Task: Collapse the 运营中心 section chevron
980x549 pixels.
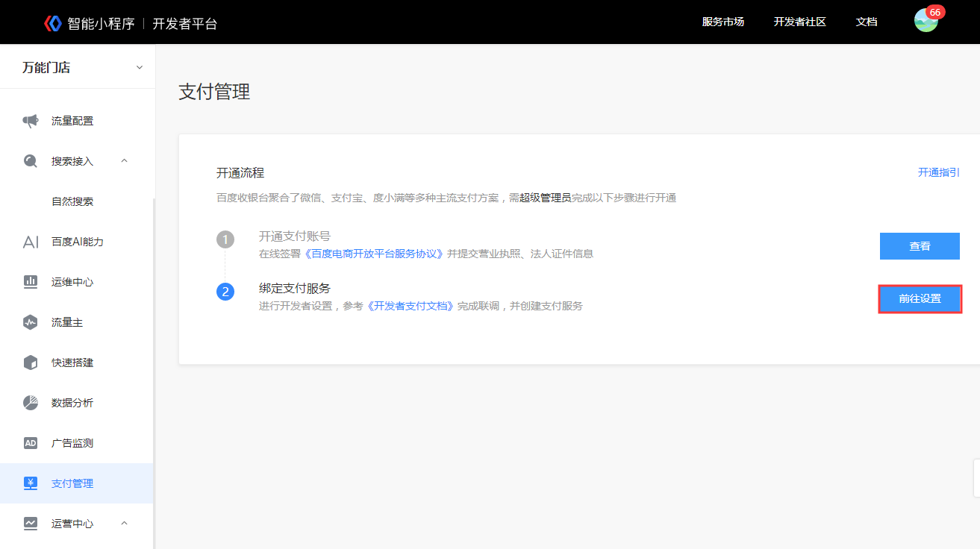Action: (x=125, y=524)
